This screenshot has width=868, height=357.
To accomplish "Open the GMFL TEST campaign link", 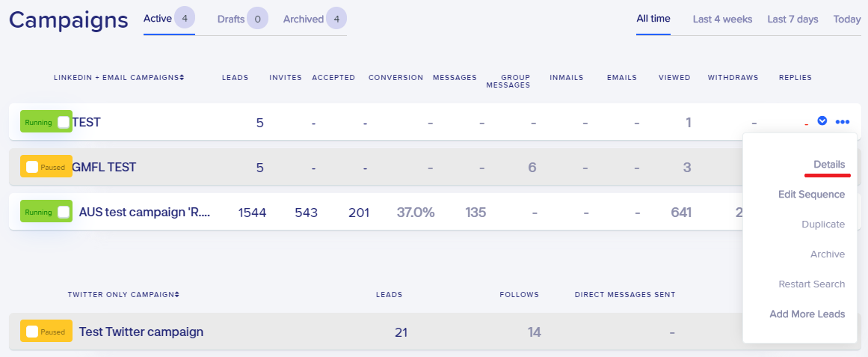I will point(104,167).
